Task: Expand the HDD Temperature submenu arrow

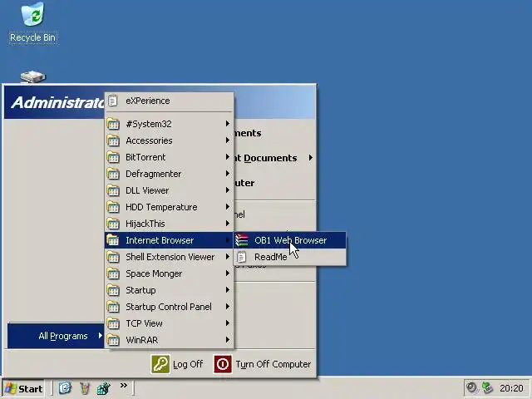Action: [x=228, y=207]
